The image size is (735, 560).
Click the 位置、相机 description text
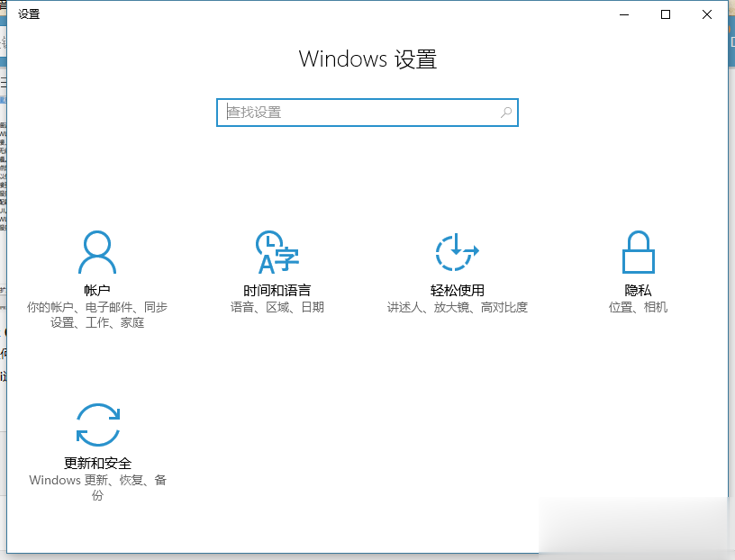638,306
